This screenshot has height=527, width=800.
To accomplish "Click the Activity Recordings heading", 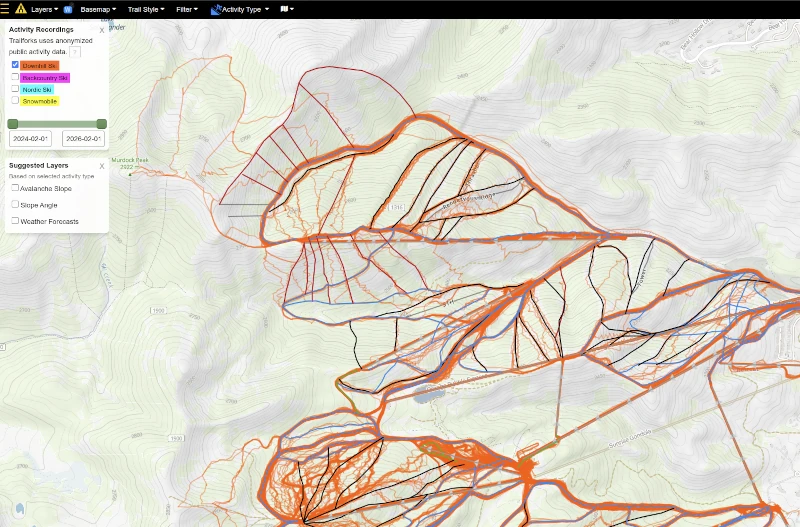I will pos(41,30).
